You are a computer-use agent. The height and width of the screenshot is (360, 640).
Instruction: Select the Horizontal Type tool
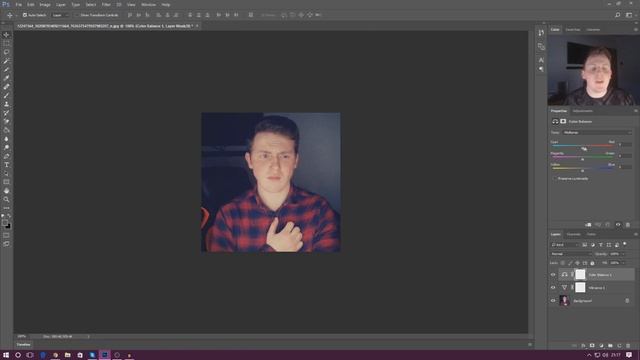[7, 165]
